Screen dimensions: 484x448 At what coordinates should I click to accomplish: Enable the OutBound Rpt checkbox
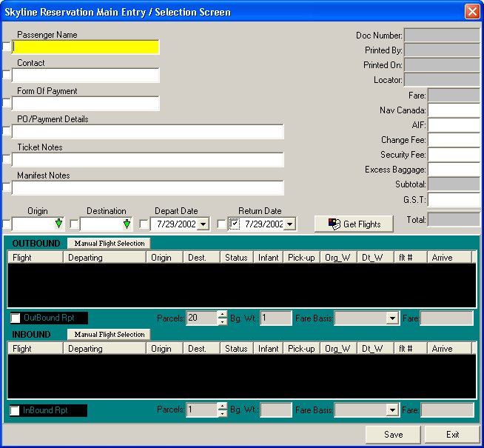pos(15,318)
